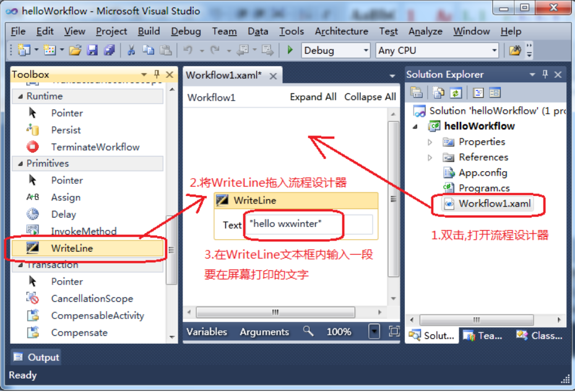
Task: Expand the References node in Solution Explorer
Action: pyautogui.click(x=430, y=158)
